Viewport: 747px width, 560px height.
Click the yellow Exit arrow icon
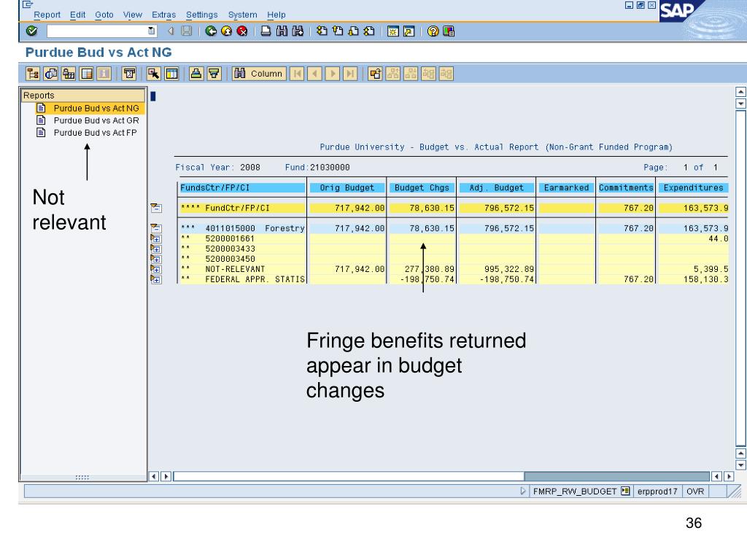(x=226, y=31)
